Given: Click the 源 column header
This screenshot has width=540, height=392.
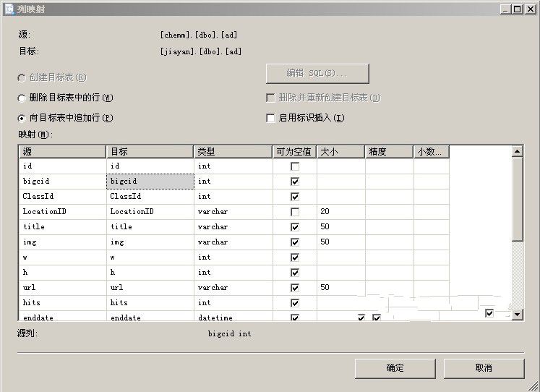Looking at the screenshot, I should 62,152.
